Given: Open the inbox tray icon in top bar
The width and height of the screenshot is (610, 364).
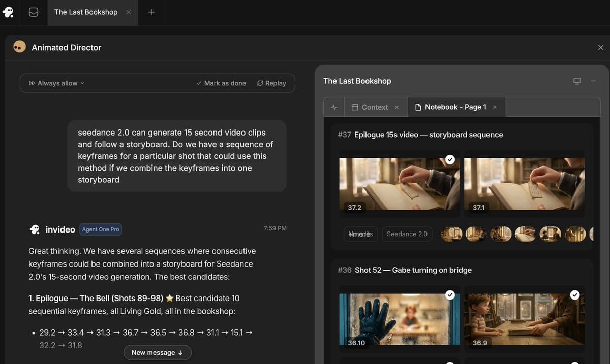Looking at the screenshot, I should [34, 12].
